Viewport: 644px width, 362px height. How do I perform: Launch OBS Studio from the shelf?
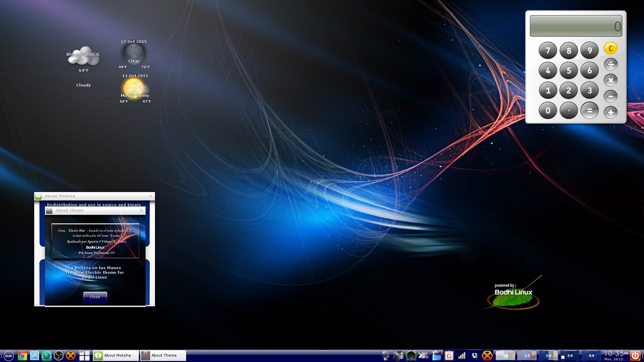[59, 356]
